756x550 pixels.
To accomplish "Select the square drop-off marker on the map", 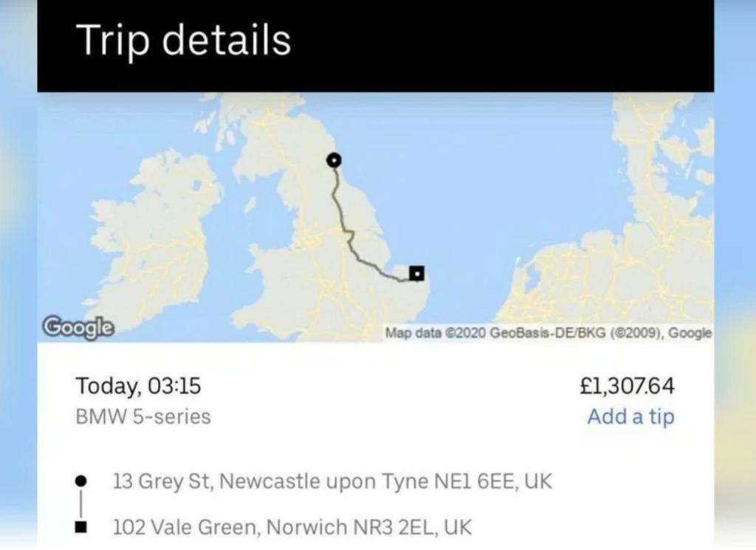I will [x=417, y=274].
